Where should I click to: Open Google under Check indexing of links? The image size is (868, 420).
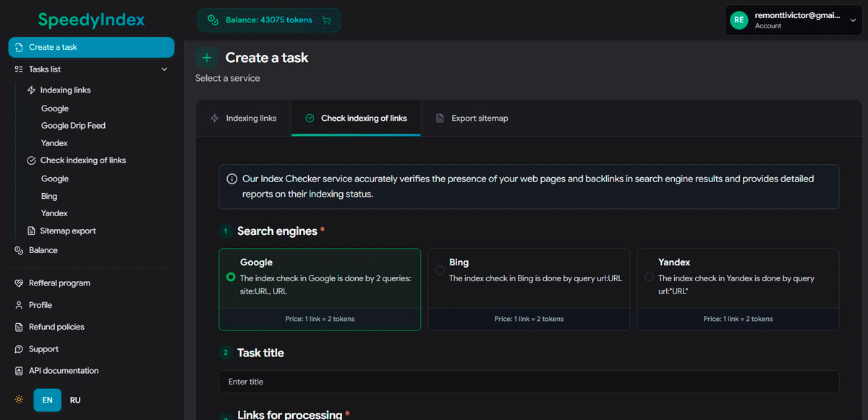[55, 179]
